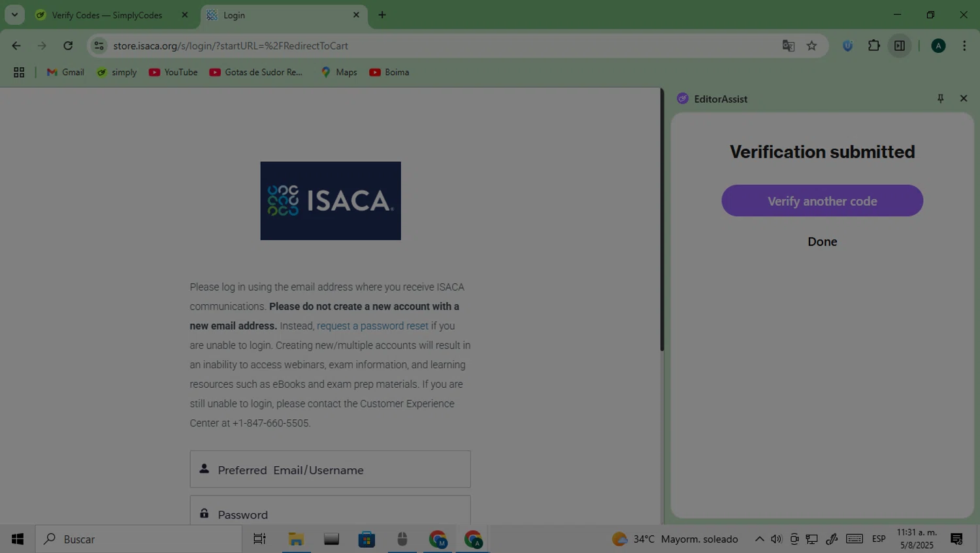This screenshot has width=980, height=553.
Task: Reload the current page
Action: (x=68, y=46)
